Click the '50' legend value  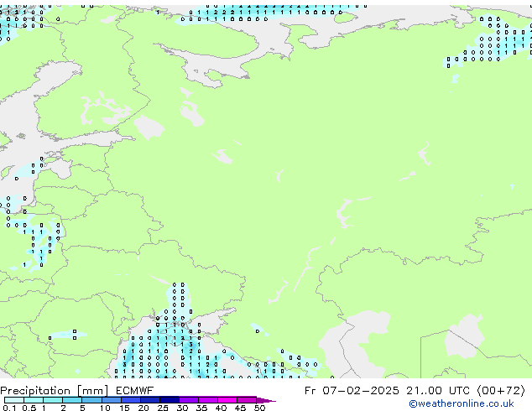pyautogui.click(x=260, y=408)
